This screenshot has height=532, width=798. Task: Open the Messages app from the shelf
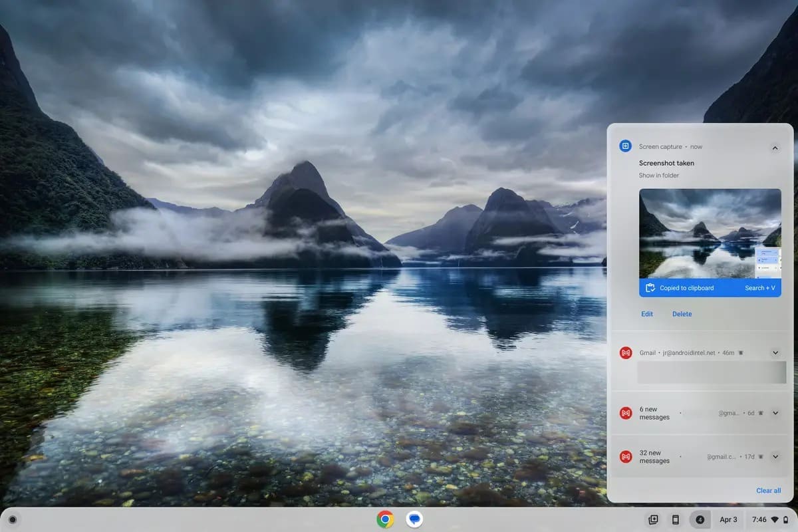(x=415, y=519)
